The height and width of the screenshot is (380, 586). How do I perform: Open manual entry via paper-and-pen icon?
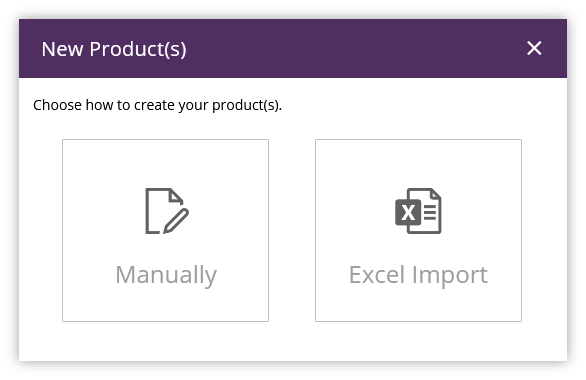click(x=167, y=211)
